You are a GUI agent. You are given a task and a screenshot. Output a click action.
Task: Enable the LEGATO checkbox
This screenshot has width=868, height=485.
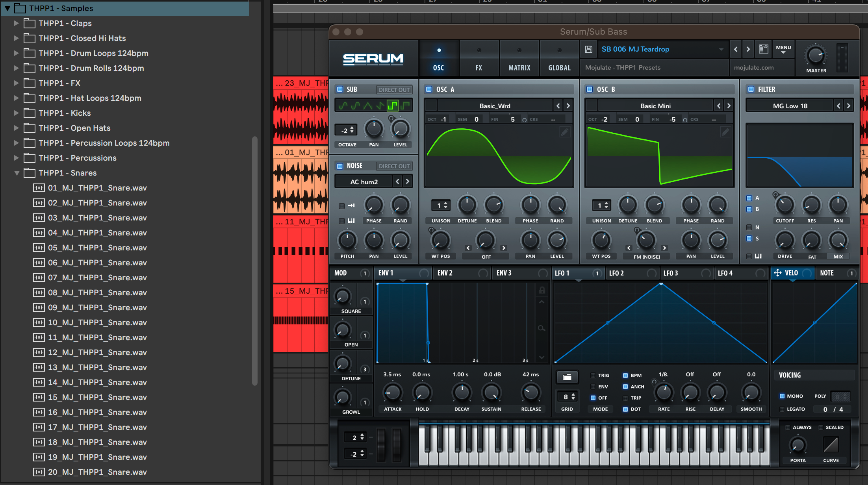pos(782,409)
